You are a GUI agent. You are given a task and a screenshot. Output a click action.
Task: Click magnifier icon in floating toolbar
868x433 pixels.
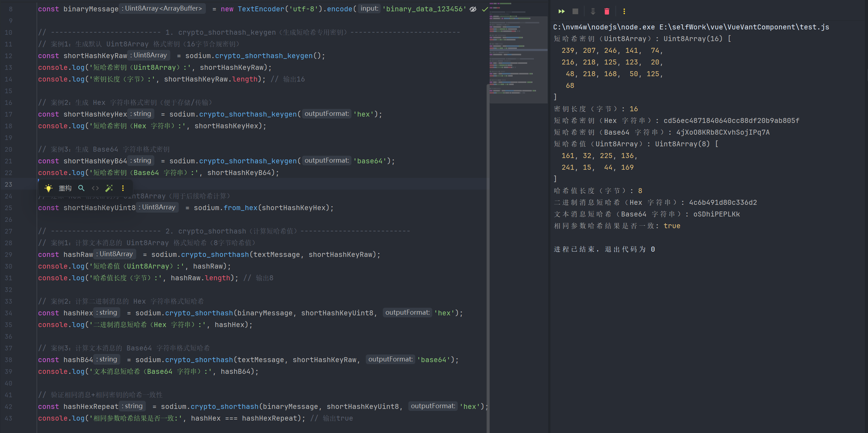pos(81,188)
